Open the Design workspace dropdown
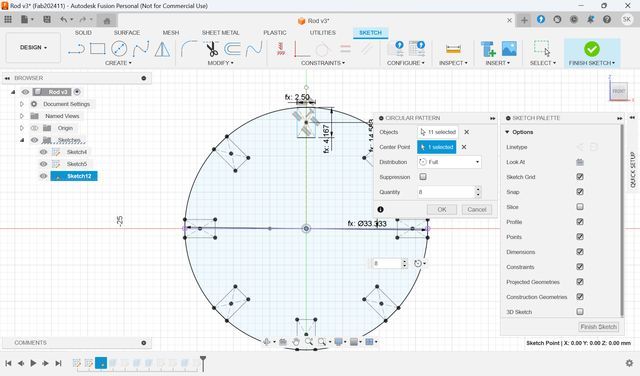 point(33,47)
